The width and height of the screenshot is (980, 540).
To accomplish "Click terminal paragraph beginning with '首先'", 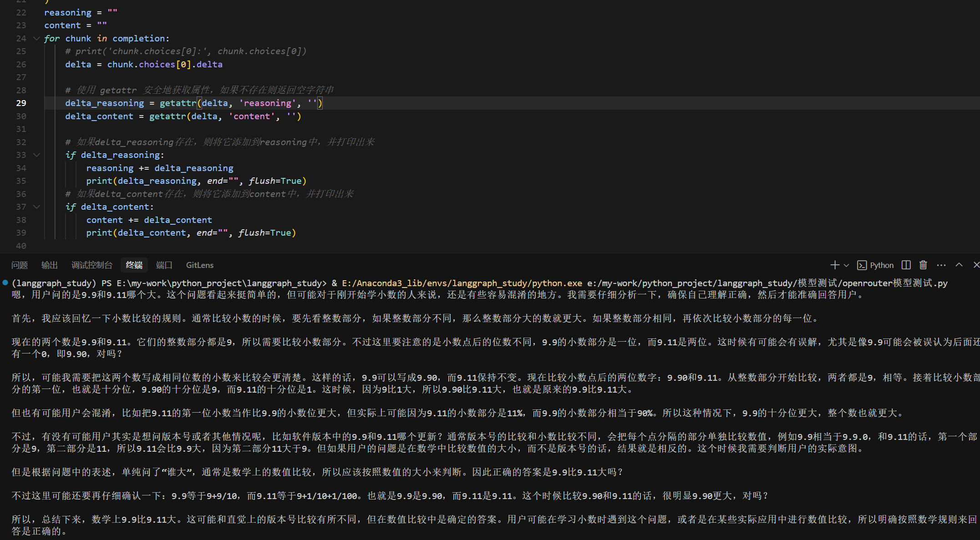I will (x=416, y=318).
